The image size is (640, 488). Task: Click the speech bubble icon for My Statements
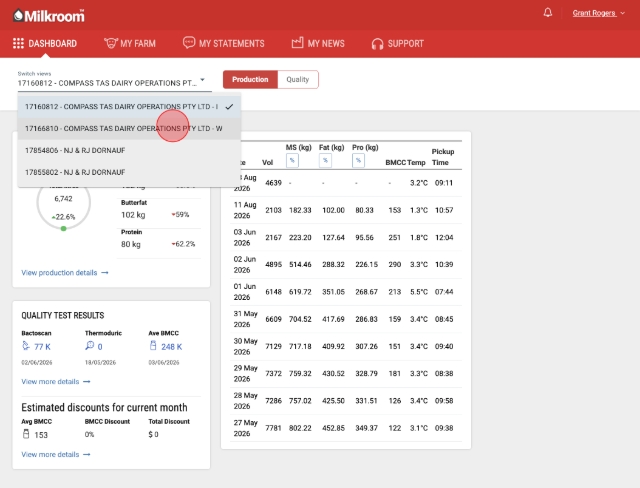189,43
